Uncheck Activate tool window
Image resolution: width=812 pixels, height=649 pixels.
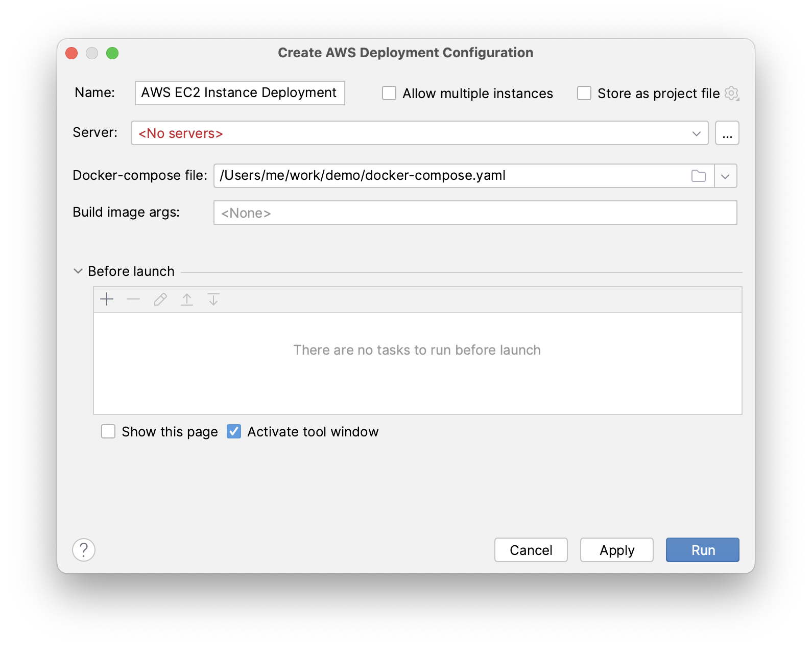[x=234, y=432]
